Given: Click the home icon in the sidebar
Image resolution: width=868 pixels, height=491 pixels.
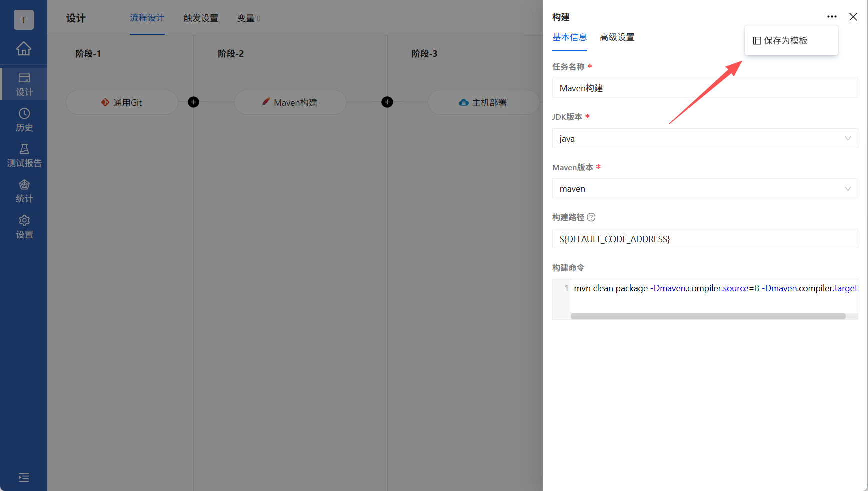Looking at the screenshot, I should pos(24,49).
